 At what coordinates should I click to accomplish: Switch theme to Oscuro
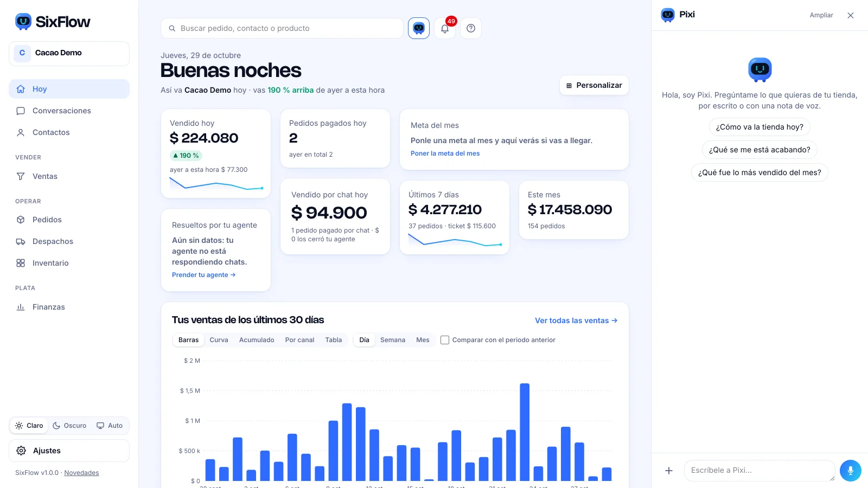coord(69,426)
